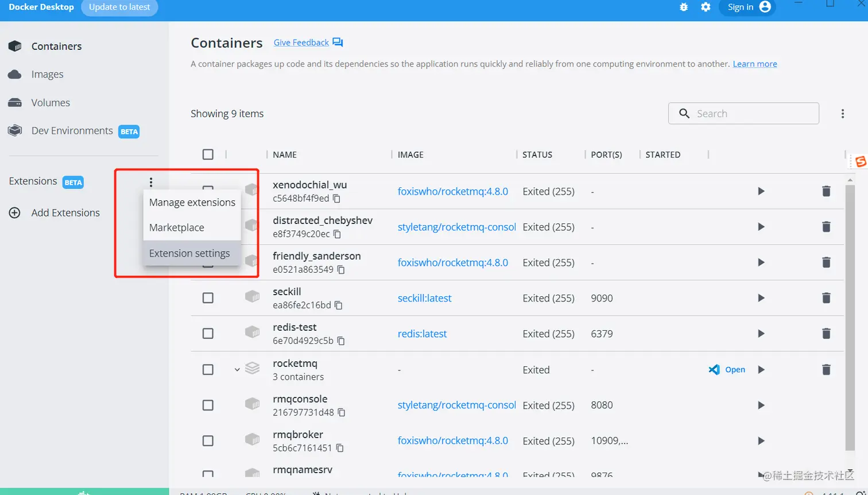Open rocketmq in VS Code
This screenshot has height=495, width=868.
pos(727,370)
